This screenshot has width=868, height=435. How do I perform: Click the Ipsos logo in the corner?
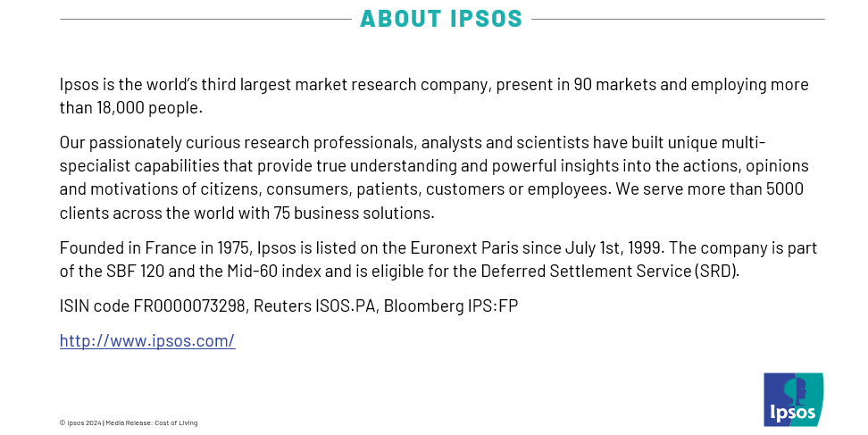click(793, 398)
